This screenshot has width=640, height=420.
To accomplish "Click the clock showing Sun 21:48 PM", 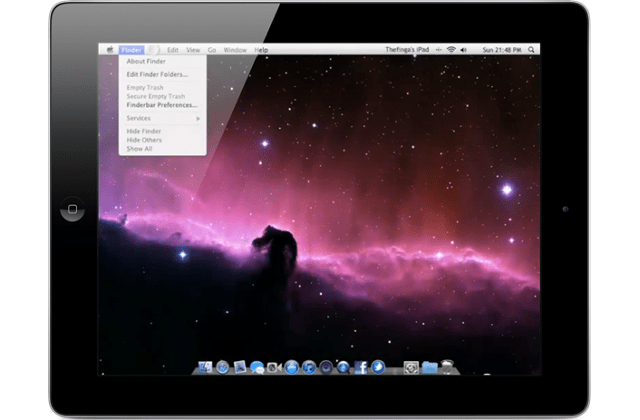I will pos(502,50).
